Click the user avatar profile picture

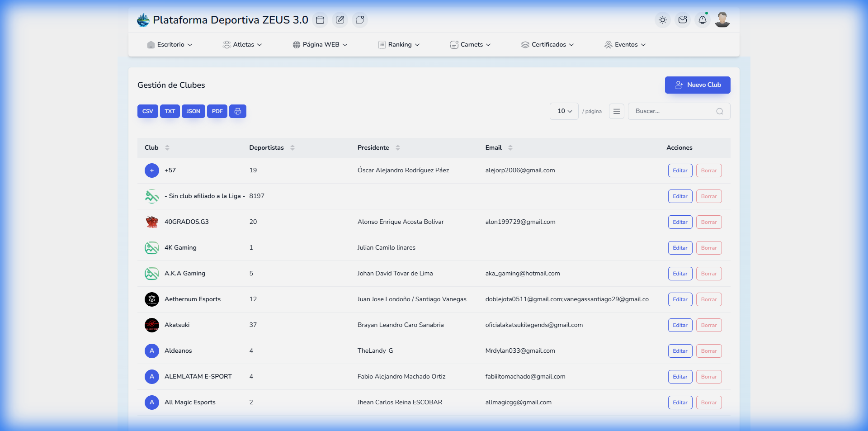coord(722,20)
